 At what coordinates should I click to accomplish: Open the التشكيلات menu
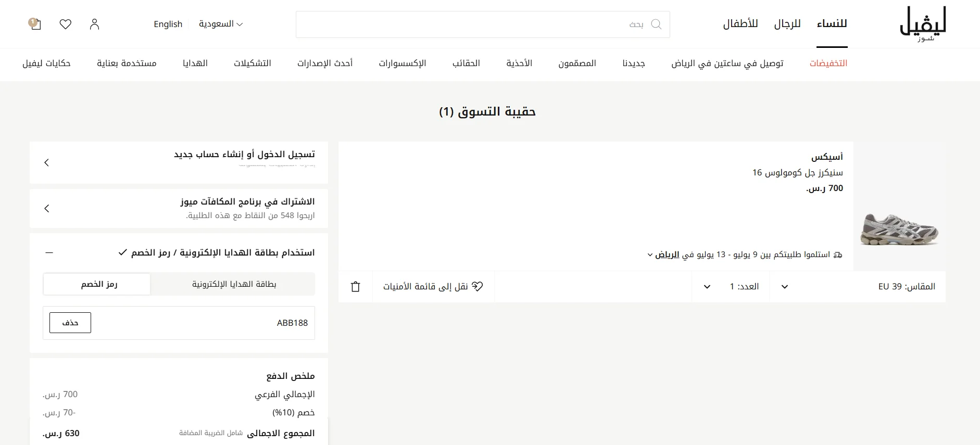[253, 63]
